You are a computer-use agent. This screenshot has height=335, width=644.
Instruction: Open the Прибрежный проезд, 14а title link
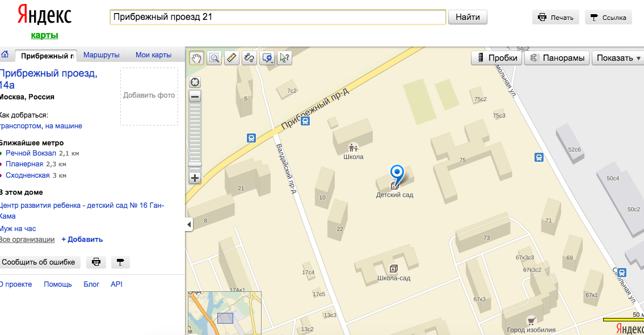coord(48,79)
